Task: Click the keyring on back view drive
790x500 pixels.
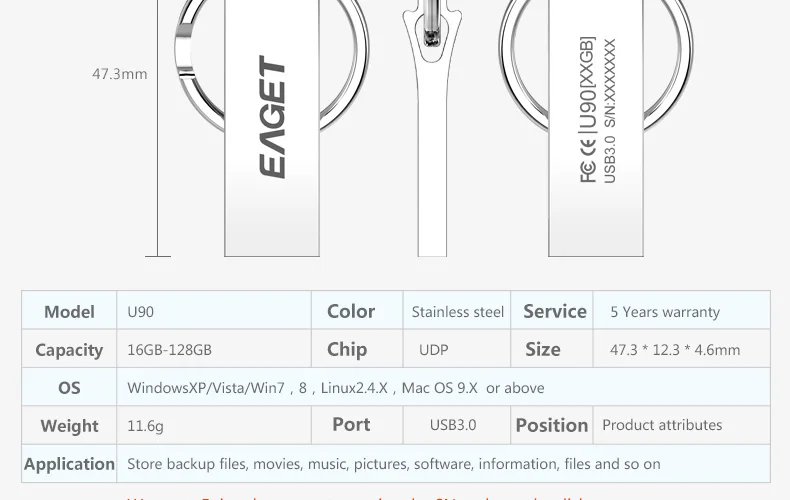Action: 669,65
